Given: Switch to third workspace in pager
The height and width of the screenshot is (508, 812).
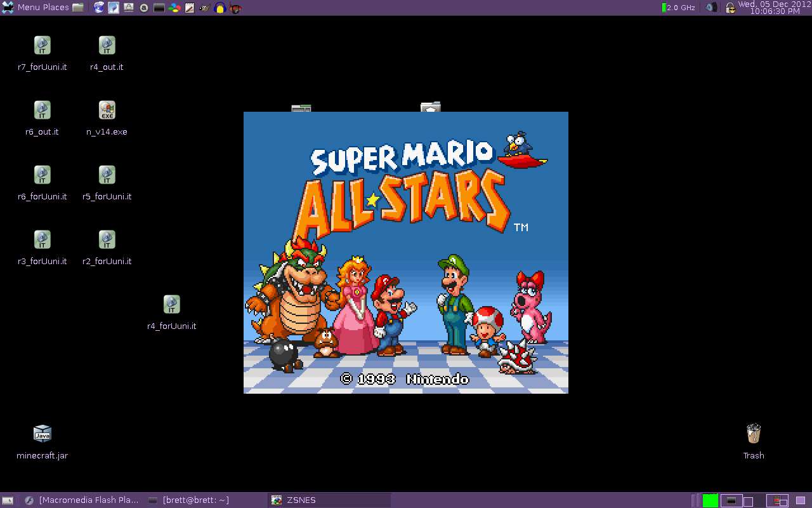Looking at the screenshot, I should point(776,500).
